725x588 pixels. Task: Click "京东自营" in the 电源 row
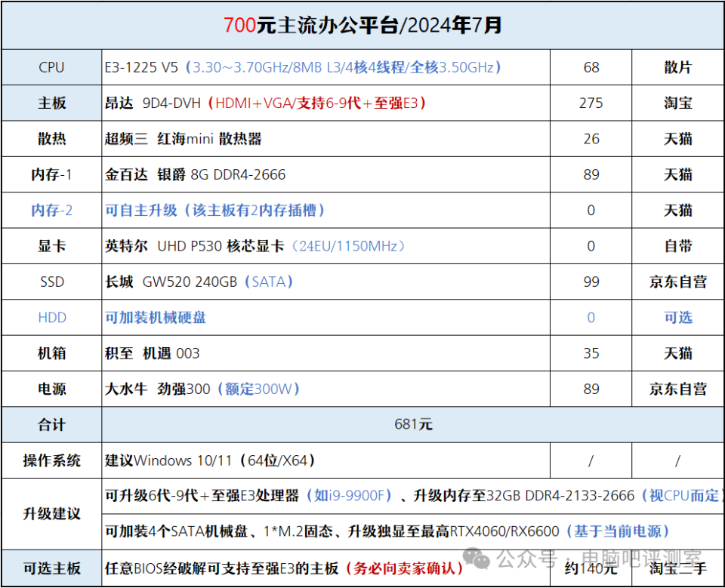pos(678,389)
